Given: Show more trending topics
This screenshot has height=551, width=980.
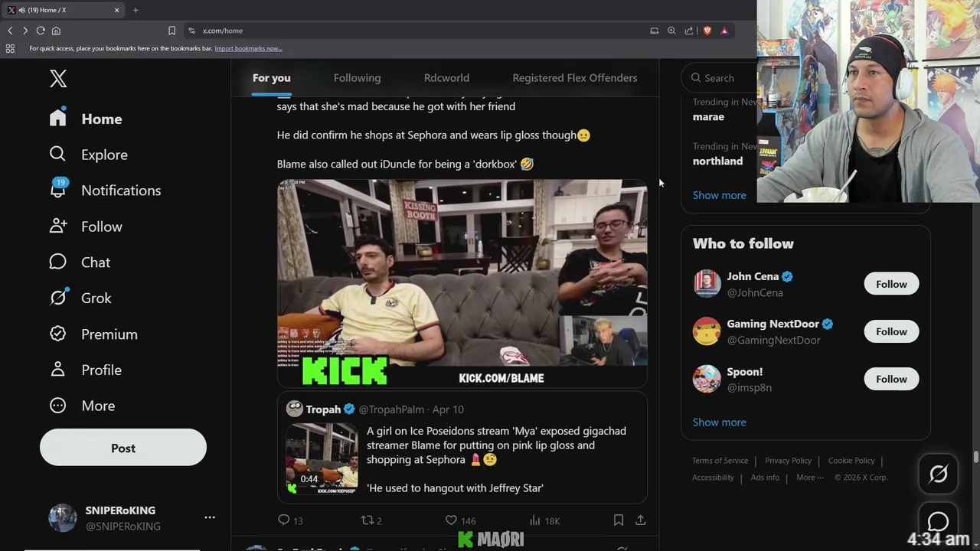Looking at the screenshot, I should (719, 195).
